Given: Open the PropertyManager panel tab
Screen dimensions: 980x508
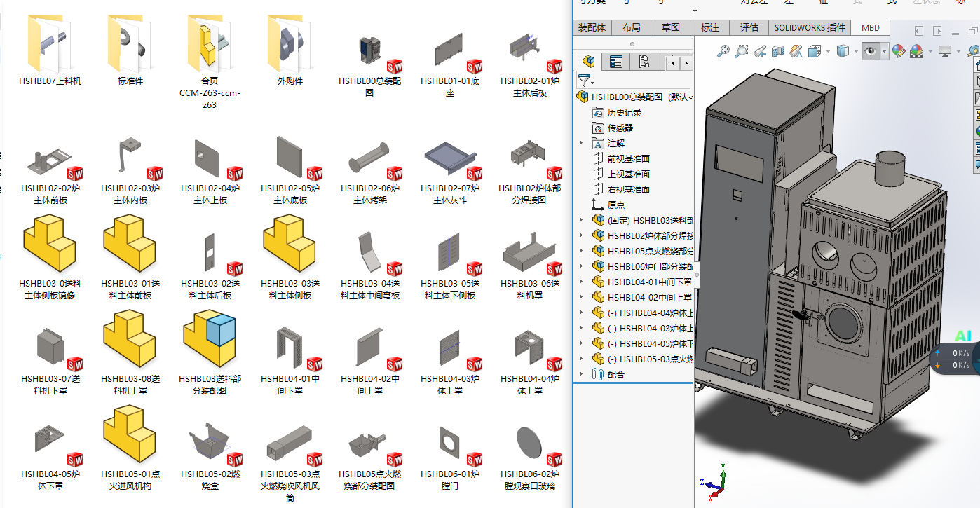Looking at the screenshot, I should 616,62.
